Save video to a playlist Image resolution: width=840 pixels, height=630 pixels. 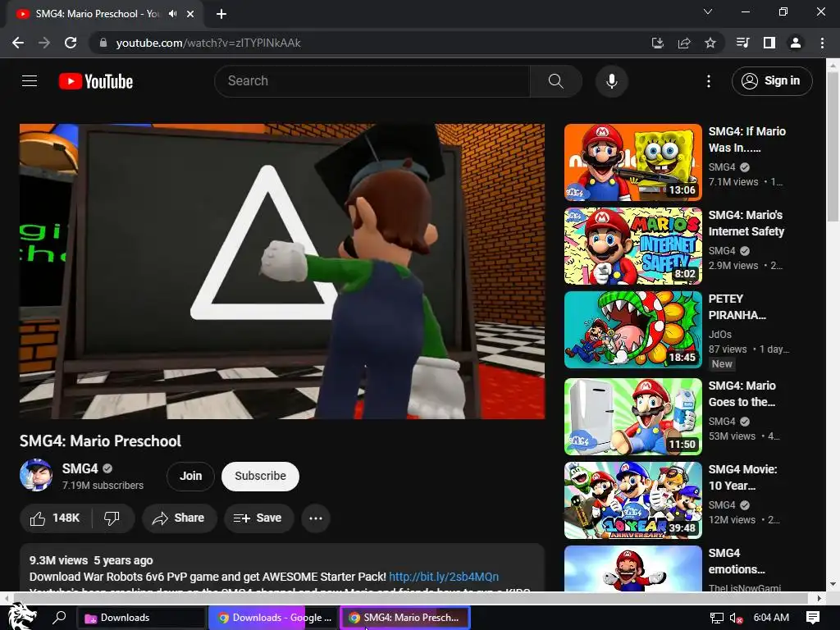pos(258,518)
